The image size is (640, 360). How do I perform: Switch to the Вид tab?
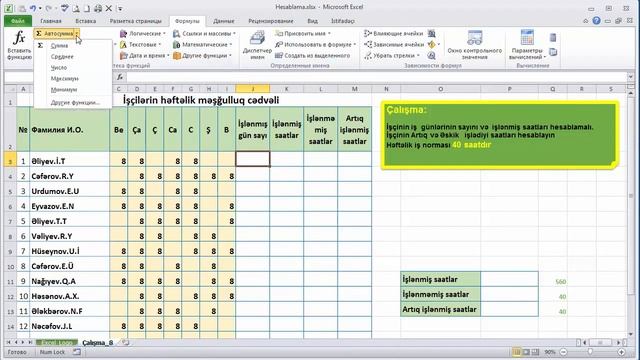(x=312, y=21)
